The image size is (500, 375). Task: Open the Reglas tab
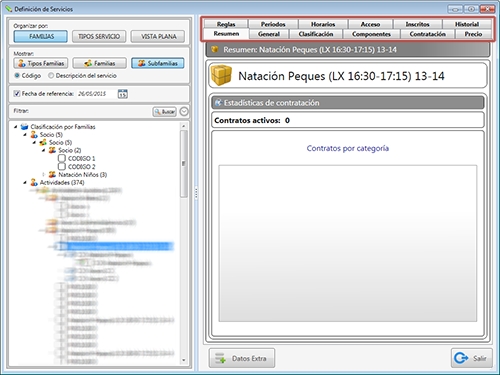[226, 24]
